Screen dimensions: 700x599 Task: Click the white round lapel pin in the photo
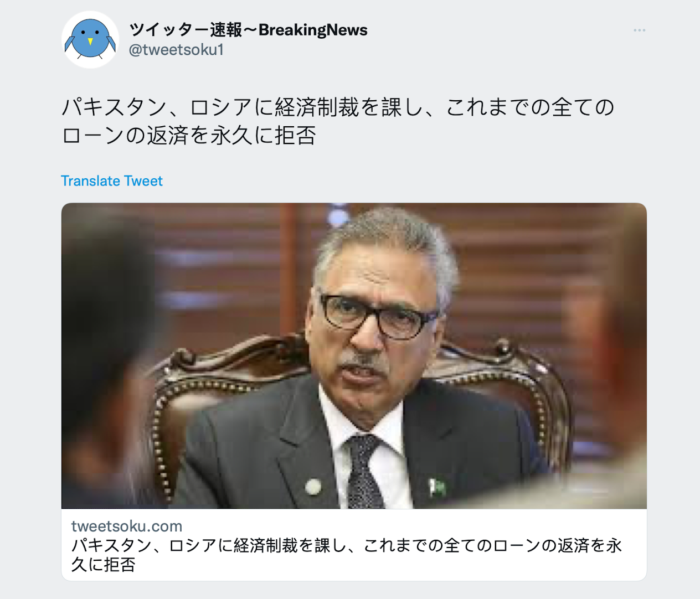click(x=313, y=487)
